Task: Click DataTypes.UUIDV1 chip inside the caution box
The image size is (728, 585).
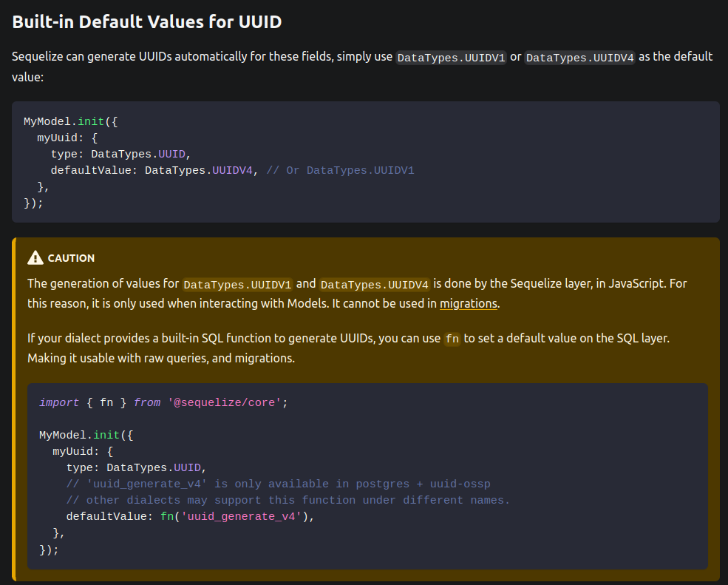Action: 238,284
